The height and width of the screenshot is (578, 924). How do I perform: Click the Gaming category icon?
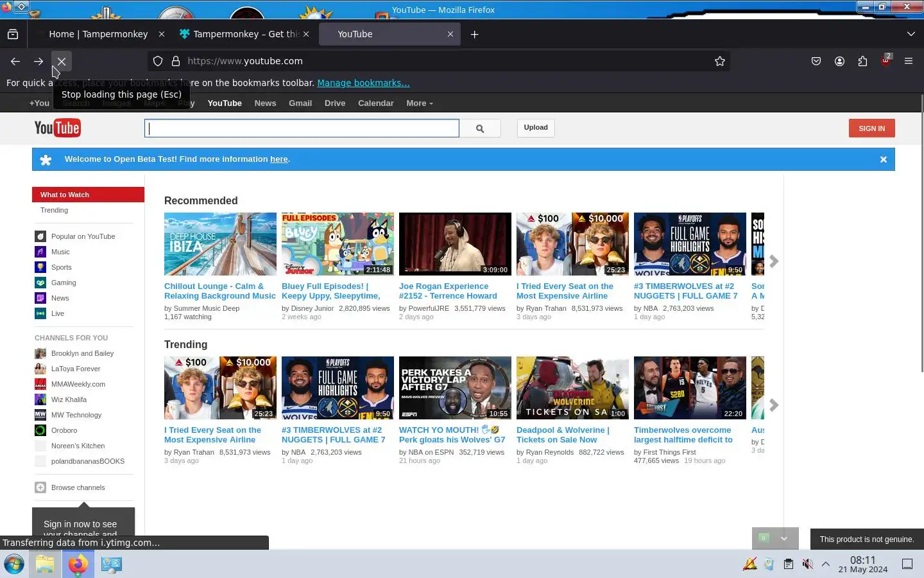pos(40,283)
